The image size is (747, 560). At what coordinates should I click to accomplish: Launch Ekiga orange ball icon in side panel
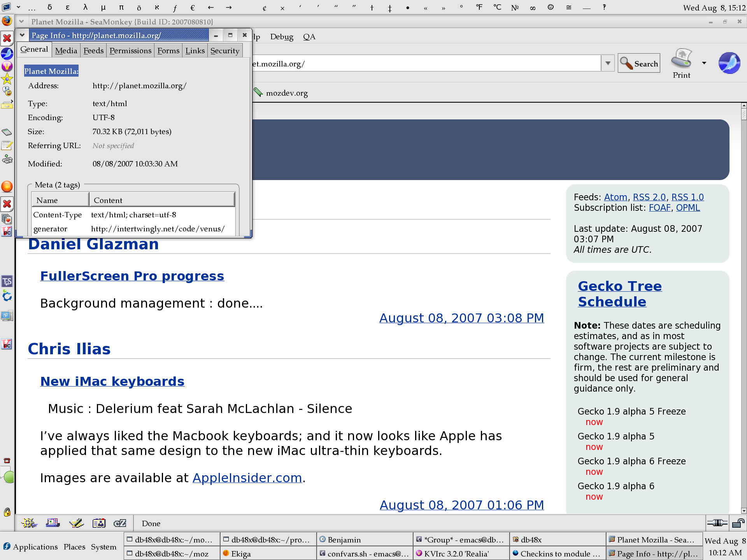coord(7,187)
